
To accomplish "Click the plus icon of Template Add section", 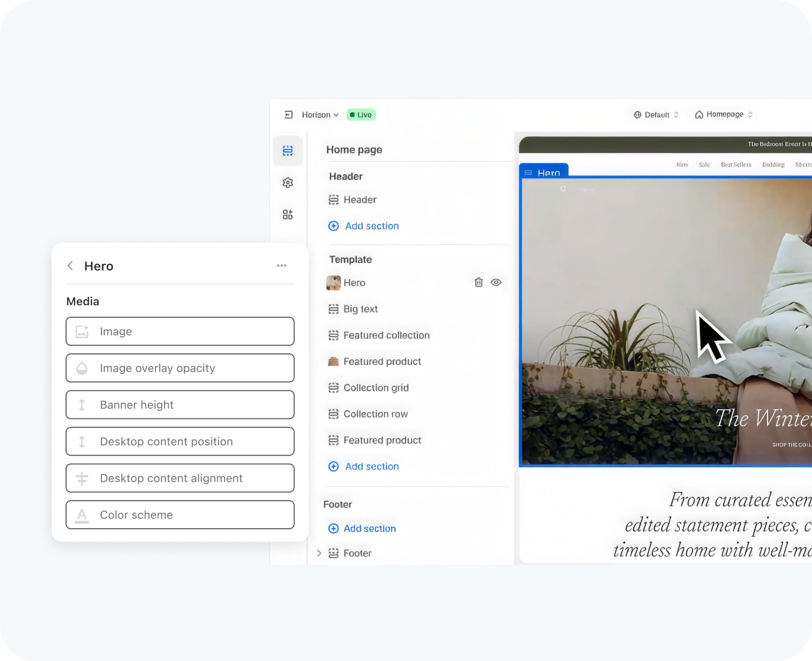I will [333, 466].
